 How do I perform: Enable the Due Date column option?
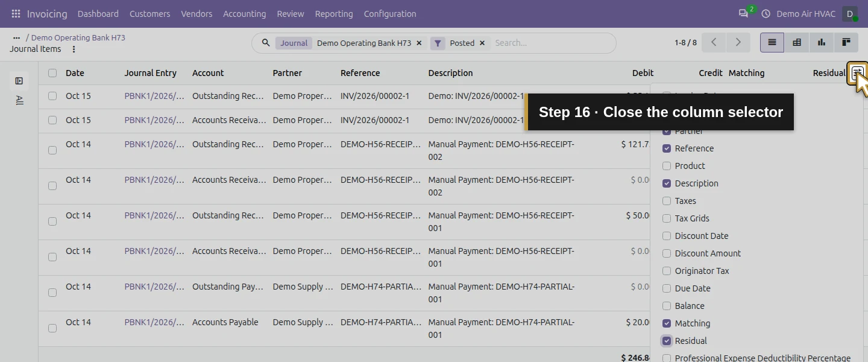click(667, 288)
